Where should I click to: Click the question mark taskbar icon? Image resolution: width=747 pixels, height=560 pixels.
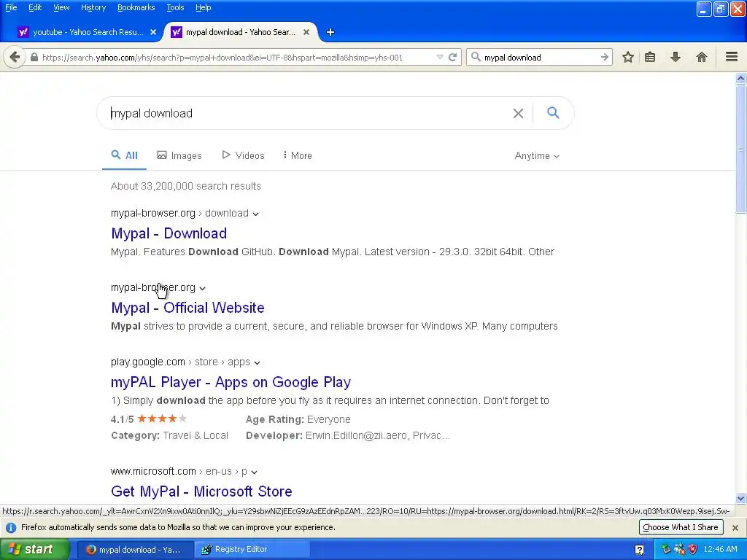[x=639, y=550]
